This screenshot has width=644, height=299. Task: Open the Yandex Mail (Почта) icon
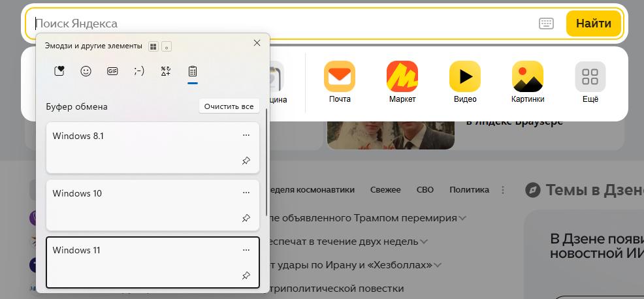[340, 77]
